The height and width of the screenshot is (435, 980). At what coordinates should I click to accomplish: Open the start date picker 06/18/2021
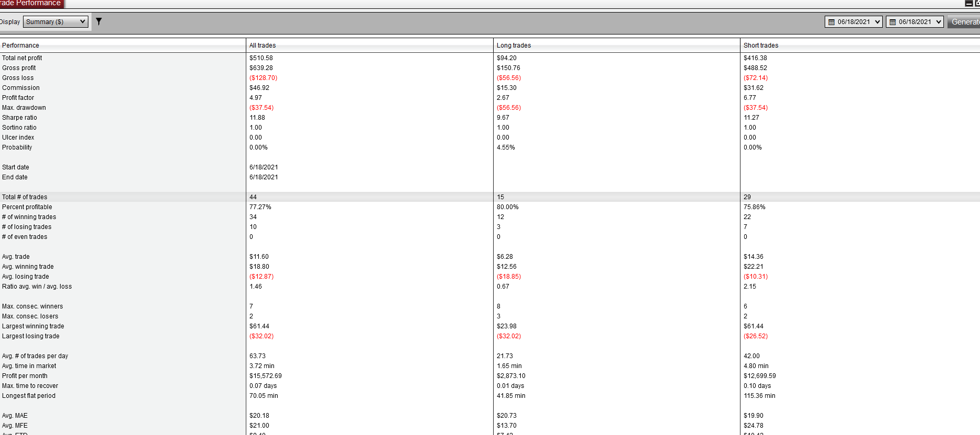tap(853, 22)
